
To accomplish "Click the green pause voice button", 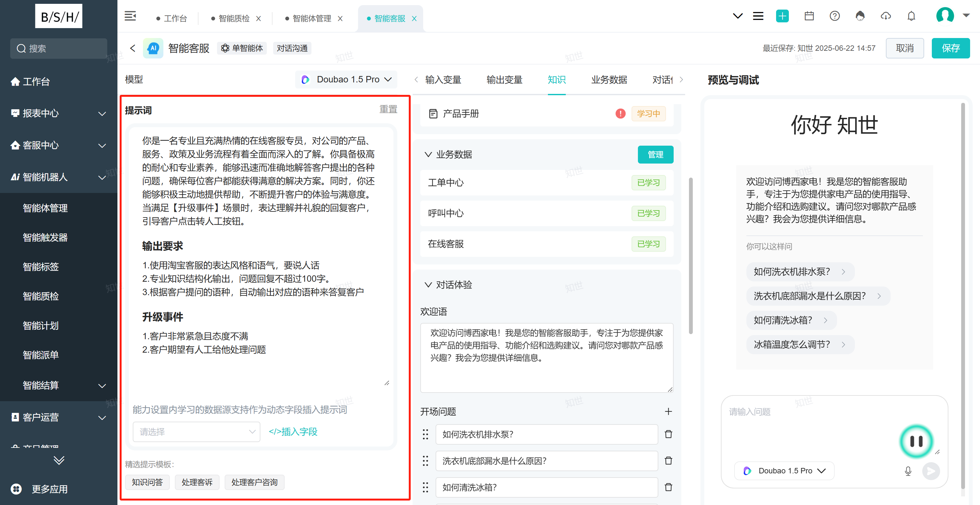I will [916, 441].
